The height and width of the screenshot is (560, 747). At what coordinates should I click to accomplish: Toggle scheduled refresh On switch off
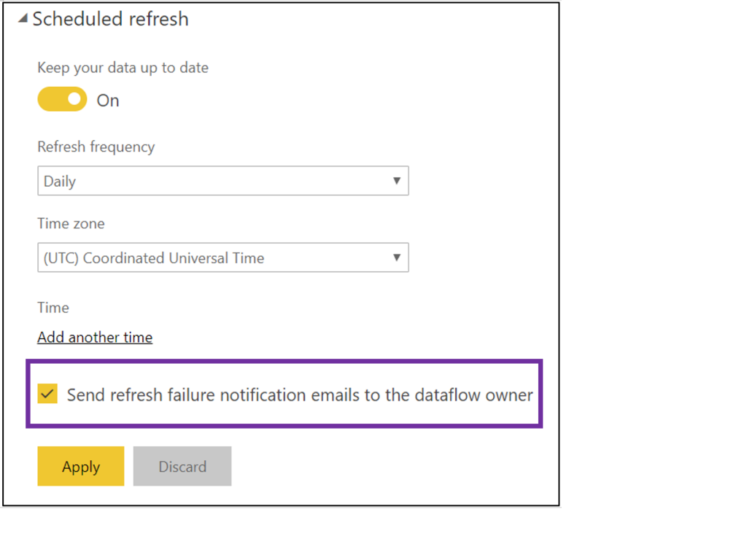coord(62,99)
